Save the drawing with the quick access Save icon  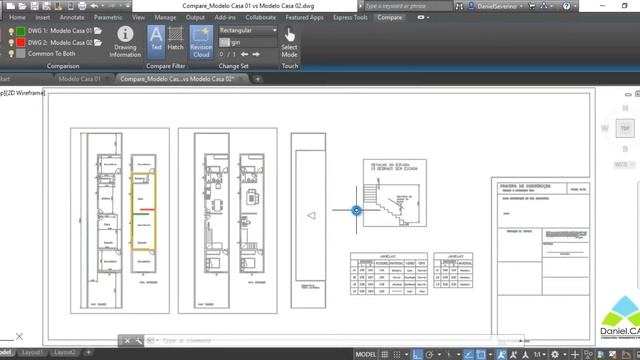point(35,6)
